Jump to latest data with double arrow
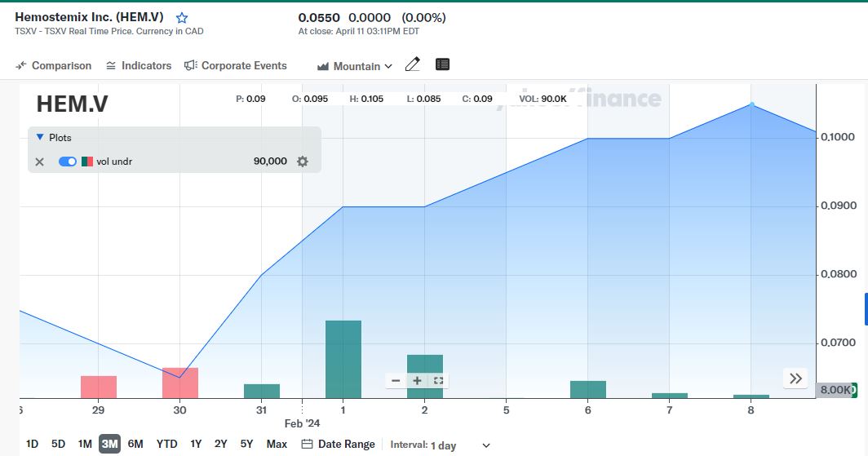The image size is (868, 456). coord(795,379)
